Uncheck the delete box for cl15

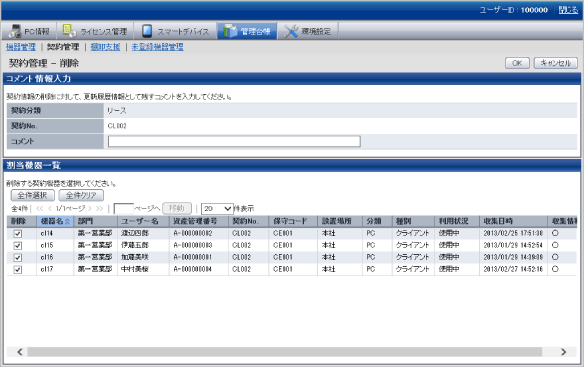pos(18,246)
